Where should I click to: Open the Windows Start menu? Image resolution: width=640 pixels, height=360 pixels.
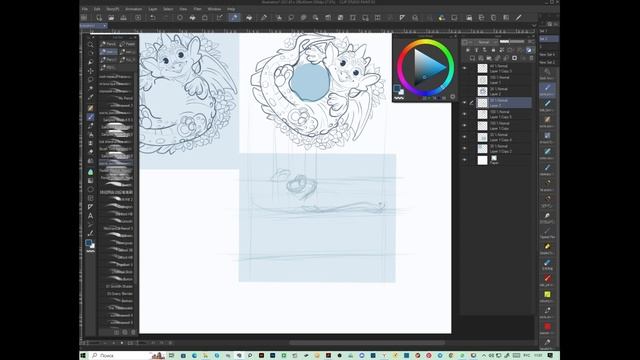click(x=83, y=356)
